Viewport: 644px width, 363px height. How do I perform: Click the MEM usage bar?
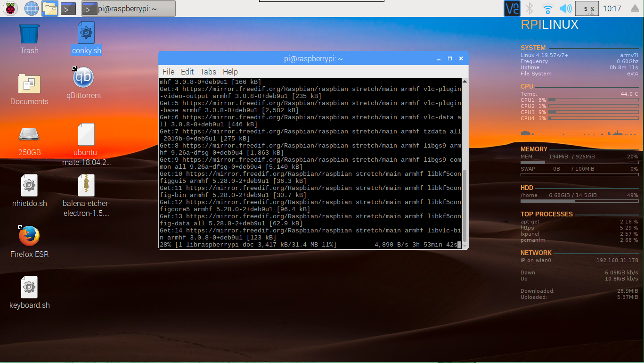(x=579, y=162)
